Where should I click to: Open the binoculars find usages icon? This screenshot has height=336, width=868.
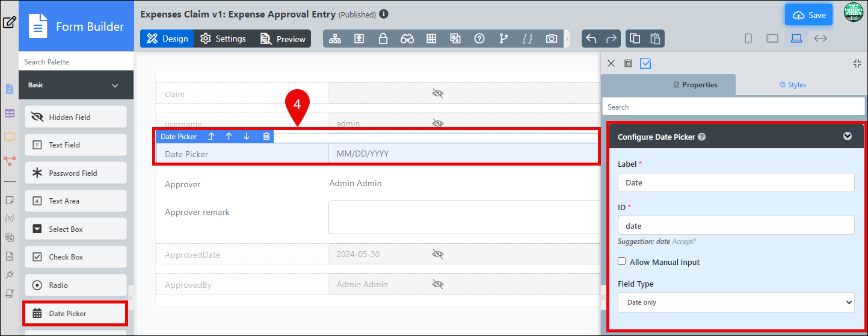pyautogui.click(x=407, y=39)
